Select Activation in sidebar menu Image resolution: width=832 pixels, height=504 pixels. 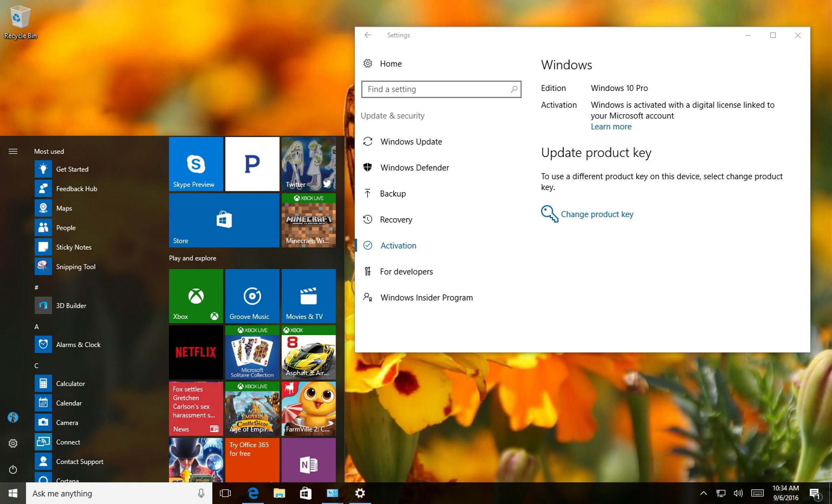click(x=398, y=245)
